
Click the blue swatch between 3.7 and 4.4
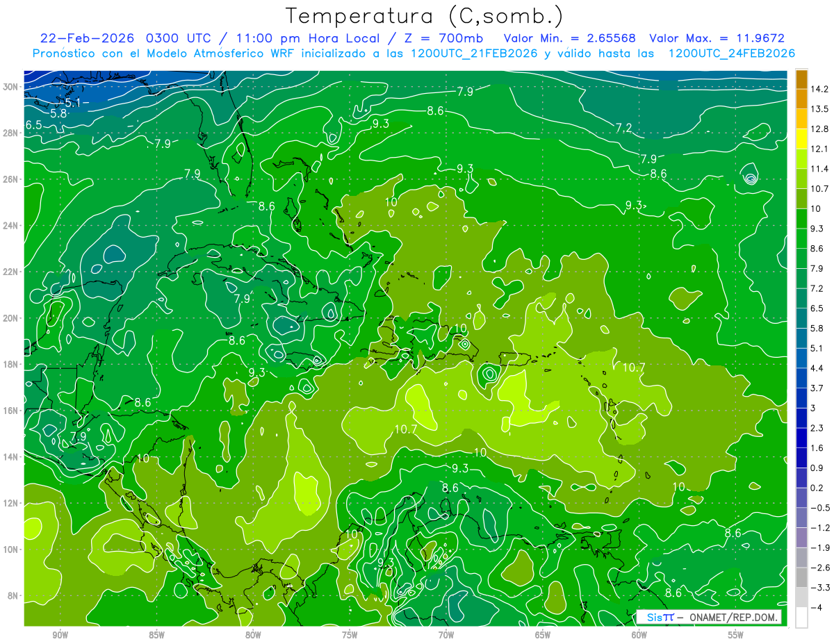[801, 378]
